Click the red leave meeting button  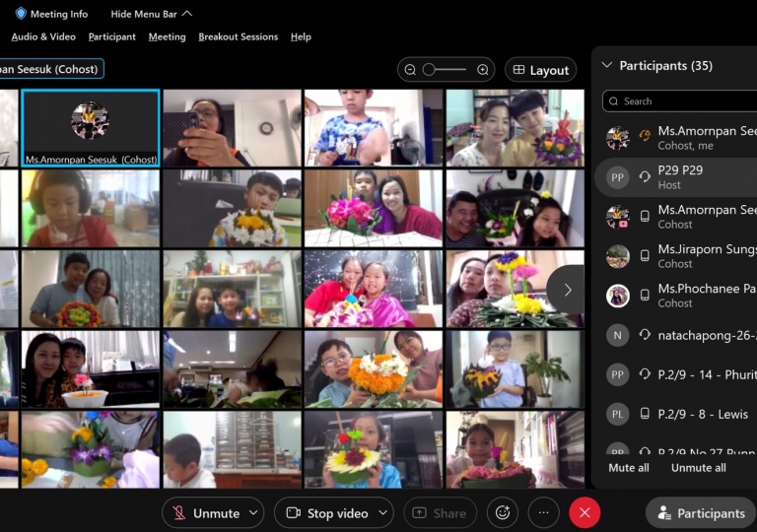pyautogui.click(x=585, y=512)
